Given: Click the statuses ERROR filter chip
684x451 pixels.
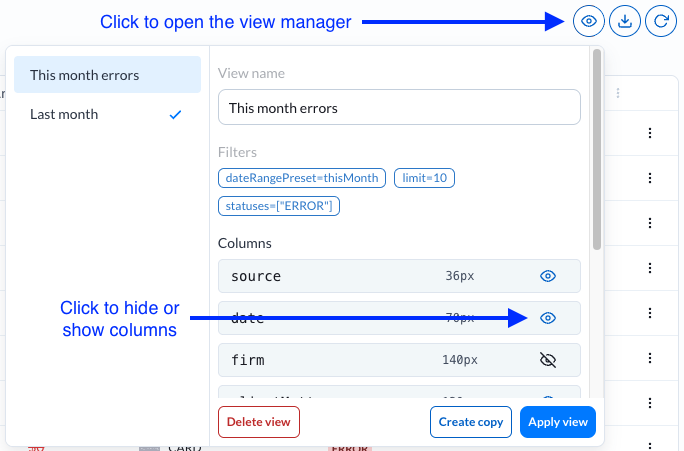Looking at the screenshot, I should coord(280,206).
